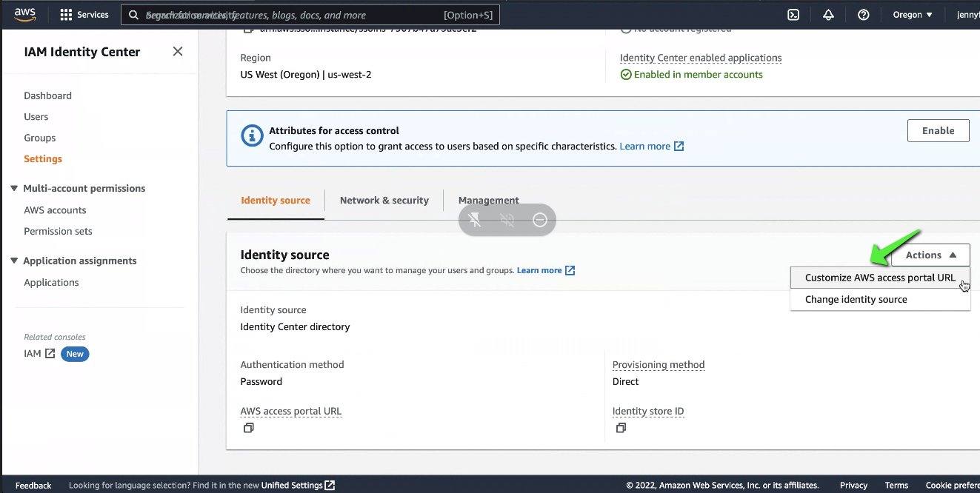Click Identity Center enabled applications label
Viewport: 980px width, 493px height.
(x=701, y=58)
